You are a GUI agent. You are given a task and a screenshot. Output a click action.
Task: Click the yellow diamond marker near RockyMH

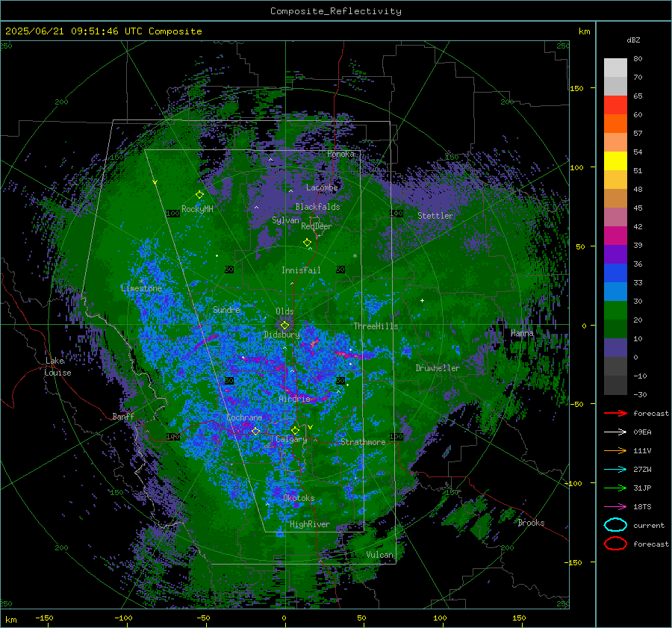tap(199, 195)
